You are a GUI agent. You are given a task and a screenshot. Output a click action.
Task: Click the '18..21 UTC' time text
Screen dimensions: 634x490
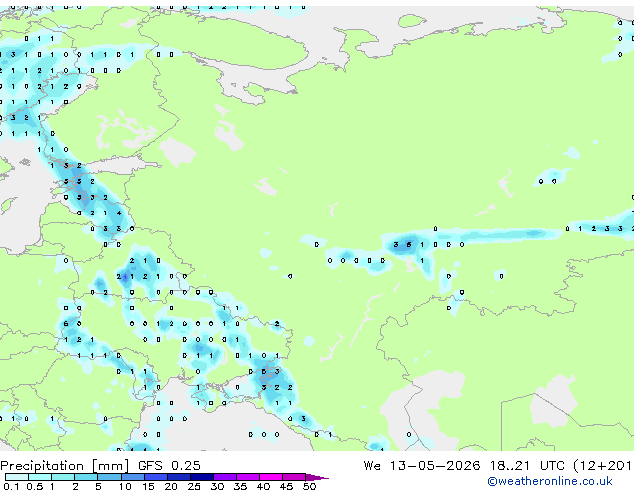click(526, 466)
